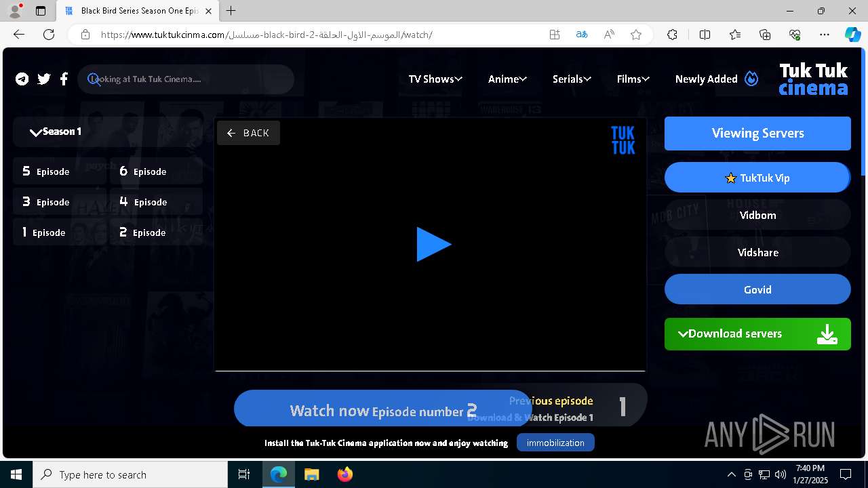Choose the Govid server
This screenshot has height=488, width=868.
point(757,289)
